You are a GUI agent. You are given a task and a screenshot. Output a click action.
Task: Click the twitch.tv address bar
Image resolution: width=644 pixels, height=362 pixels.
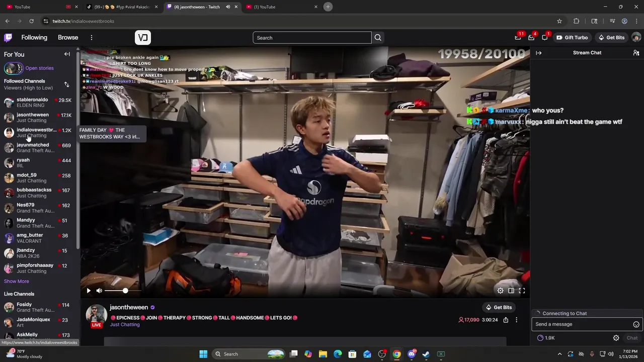click(302, 21)
